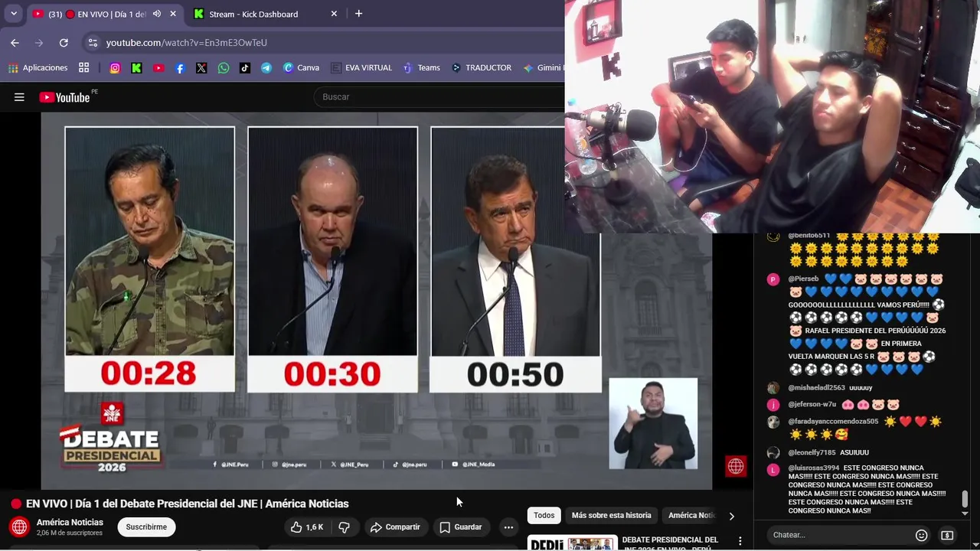Select the Todos filter chip

pyautogui.click(x=544, y=516)
